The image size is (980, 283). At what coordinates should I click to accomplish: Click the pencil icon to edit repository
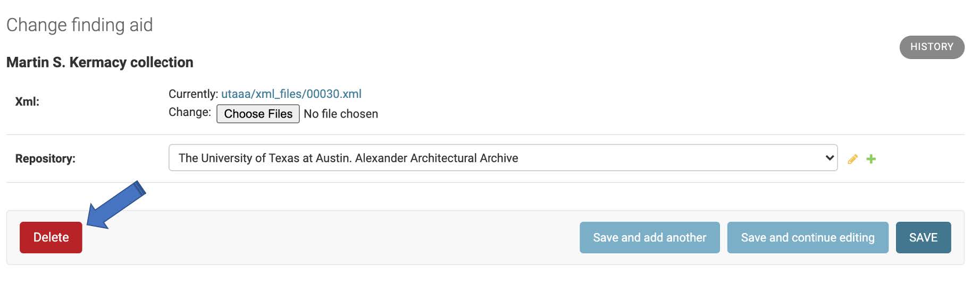852,159
